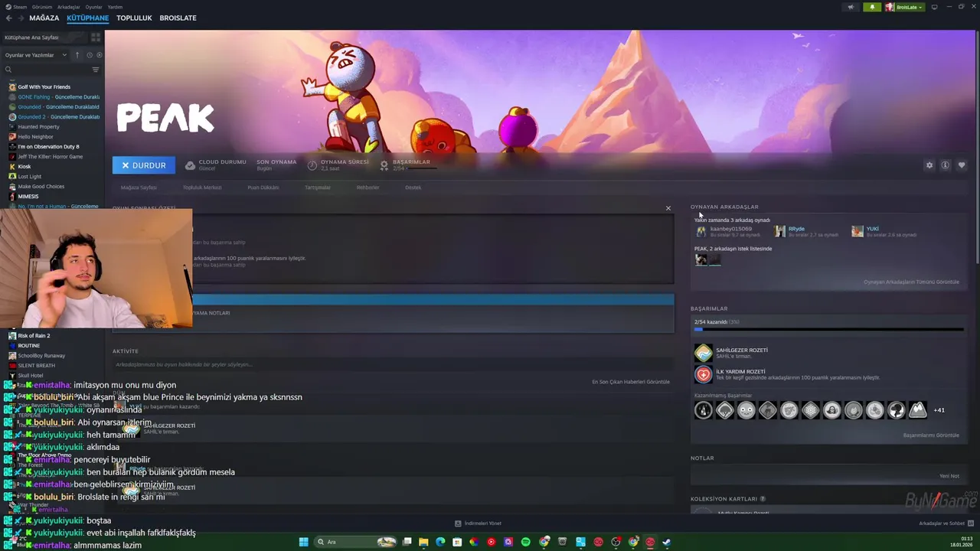Switch to TOPLULUK tab

tap(134, 18)
